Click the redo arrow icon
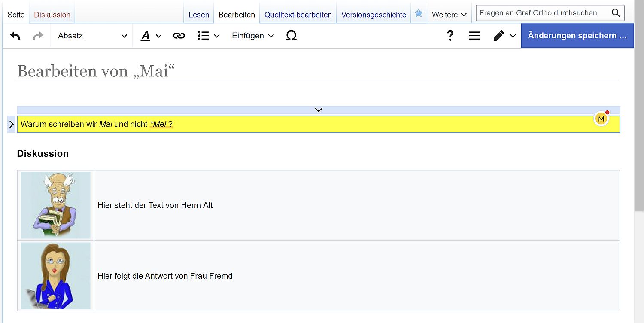Image resolution: width=644 pixels, height=323 pixels. coord(38,36)
